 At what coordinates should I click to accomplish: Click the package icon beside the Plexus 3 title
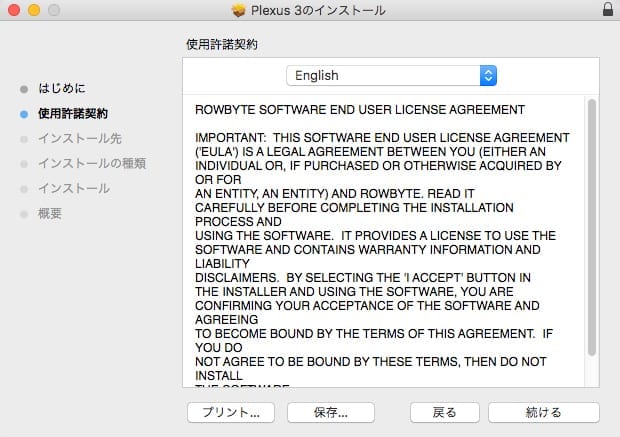(238, 10)
